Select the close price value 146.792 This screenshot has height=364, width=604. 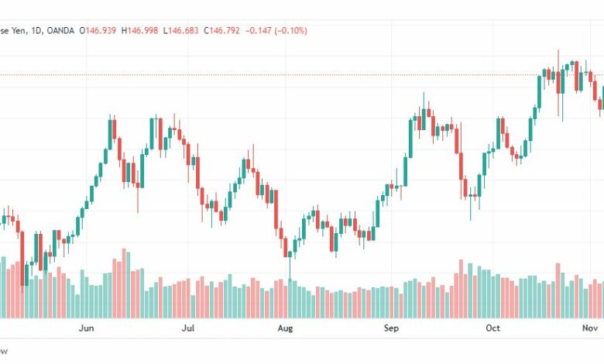point(225,30)
